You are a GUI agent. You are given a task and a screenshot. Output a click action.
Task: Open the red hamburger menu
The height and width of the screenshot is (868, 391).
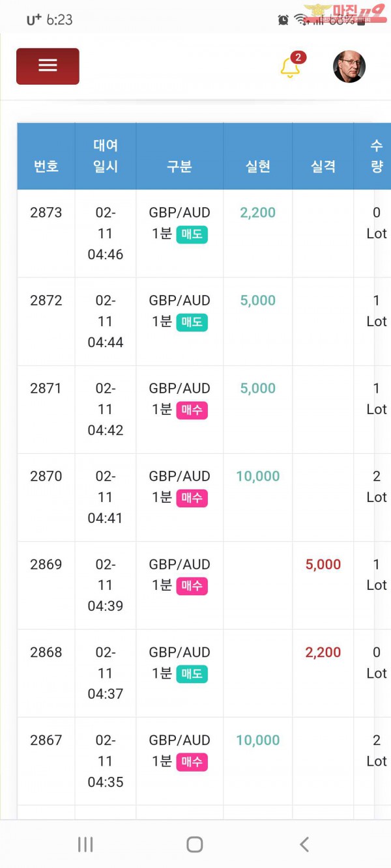[48, 66]
